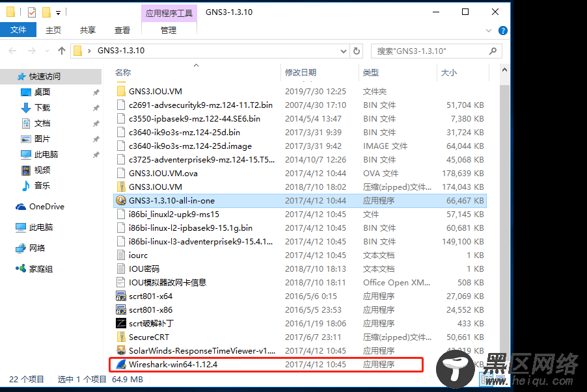Select c3550-ipbasek9-mz.122-44.SE6.bin file
Image resolution: width=587 pixels, height=392 pixels.
point(299,118)
